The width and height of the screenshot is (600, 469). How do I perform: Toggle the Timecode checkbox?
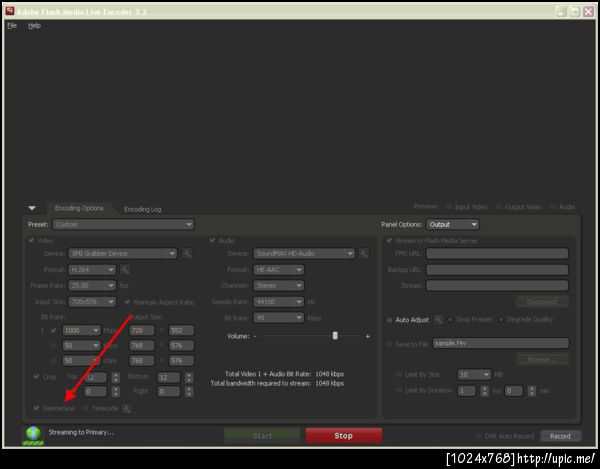(85, 408)
